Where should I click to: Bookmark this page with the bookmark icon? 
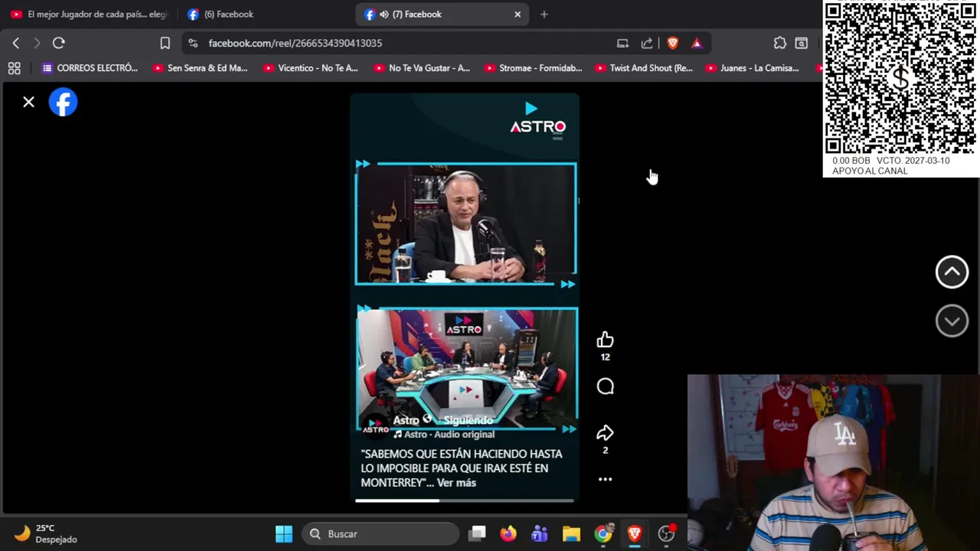coord(165,43)
